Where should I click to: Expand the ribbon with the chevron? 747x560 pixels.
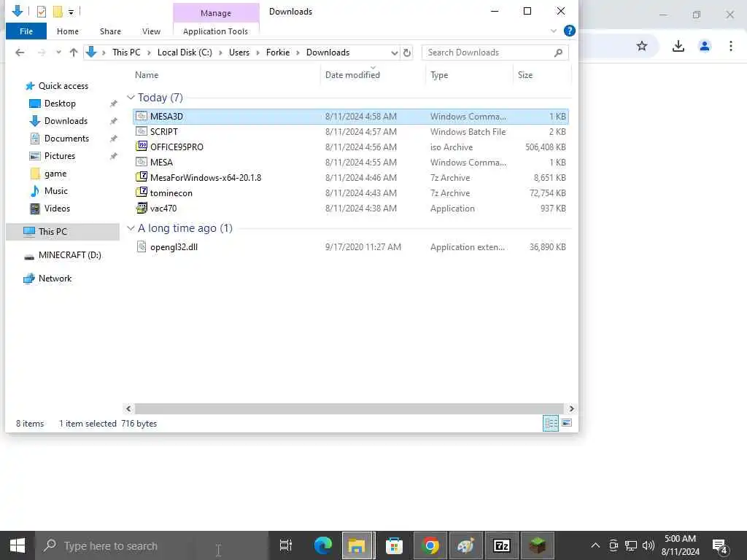pos(553,31)
